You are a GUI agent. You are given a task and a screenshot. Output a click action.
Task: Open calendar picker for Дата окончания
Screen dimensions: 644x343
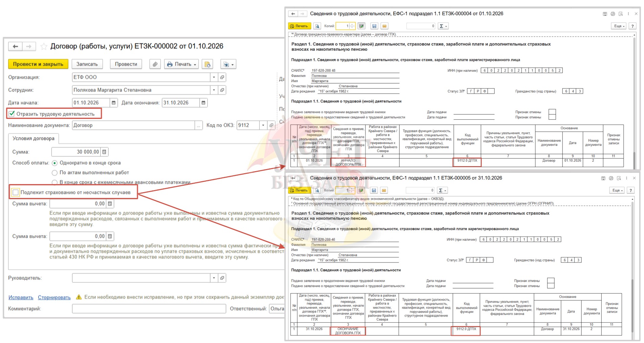(203, 103)
